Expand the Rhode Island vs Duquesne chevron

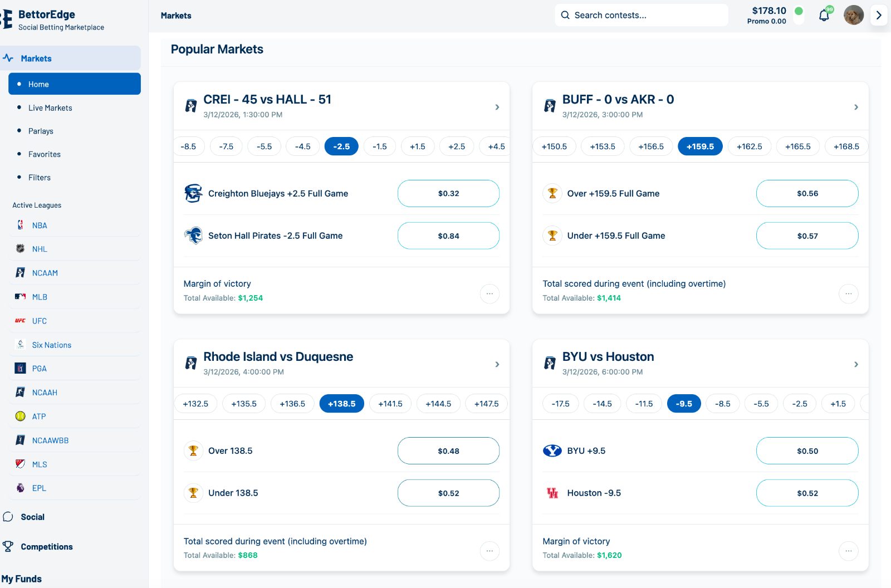click(x=497, y=364)
